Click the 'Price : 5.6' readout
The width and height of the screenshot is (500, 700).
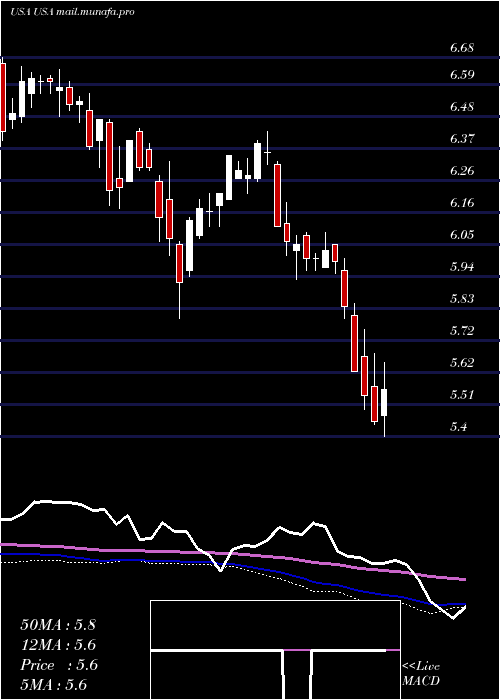[58, 665]
